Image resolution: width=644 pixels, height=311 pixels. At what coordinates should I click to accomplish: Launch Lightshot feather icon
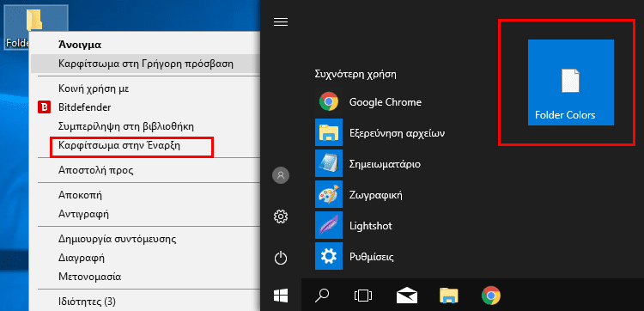[x=329, y=225]
